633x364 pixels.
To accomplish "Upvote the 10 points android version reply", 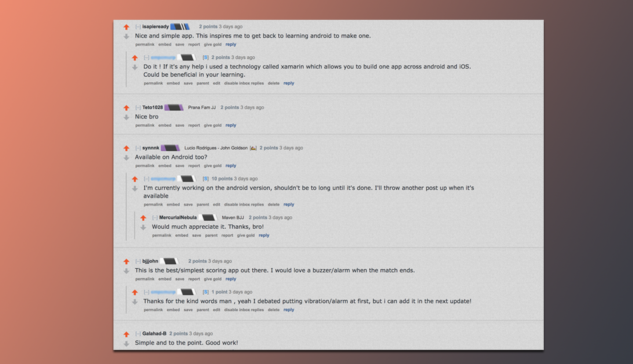I will pos(135,179).
